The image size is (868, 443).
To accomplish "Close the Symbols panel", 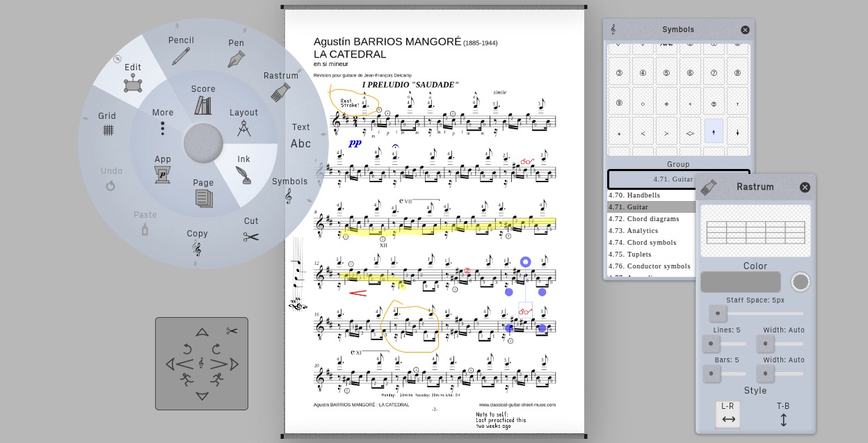I will click(745, 30).
